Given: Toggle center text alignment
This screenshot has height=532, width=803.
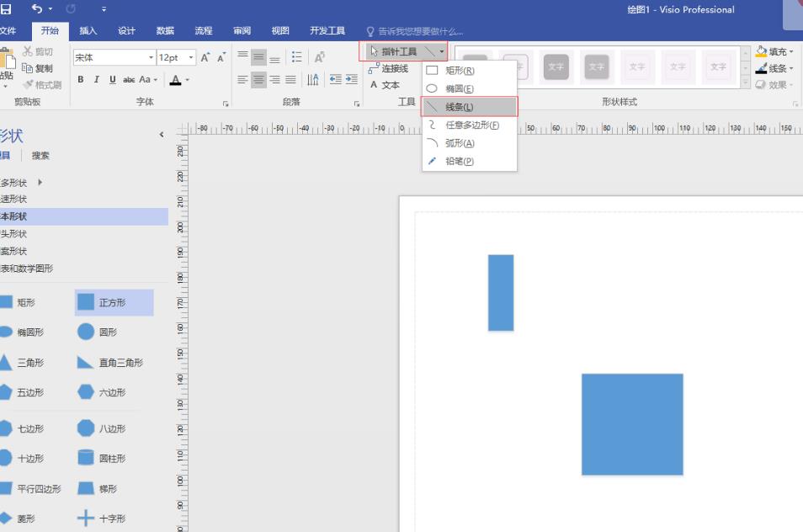Looking at the screenshot, I should click(259, 80).
